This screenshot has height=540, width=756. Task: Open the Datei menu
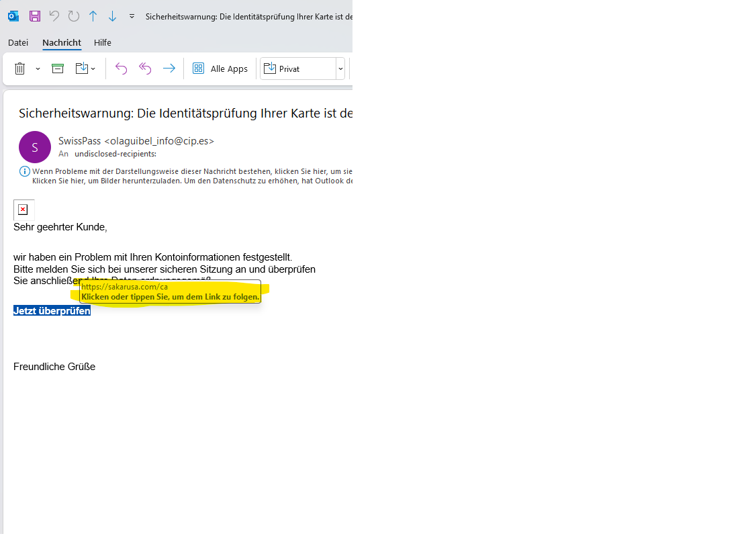[x=18, y=42]
